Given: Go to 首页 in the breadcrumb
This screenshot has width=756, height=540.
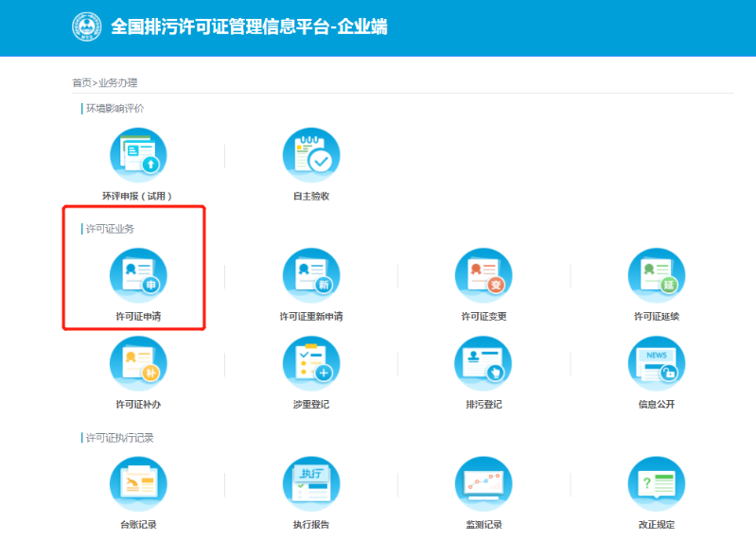Looking at the screenshot, I should [81, 83].
